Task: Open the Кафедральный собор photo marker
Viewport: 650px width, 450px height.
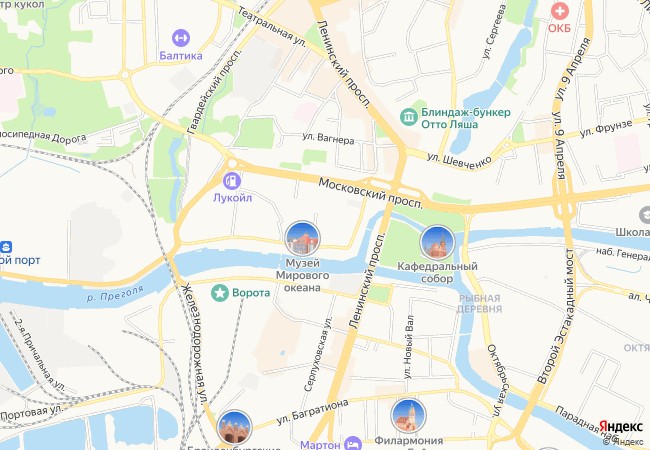Action: pyautogui.click(x=437, y=242)
